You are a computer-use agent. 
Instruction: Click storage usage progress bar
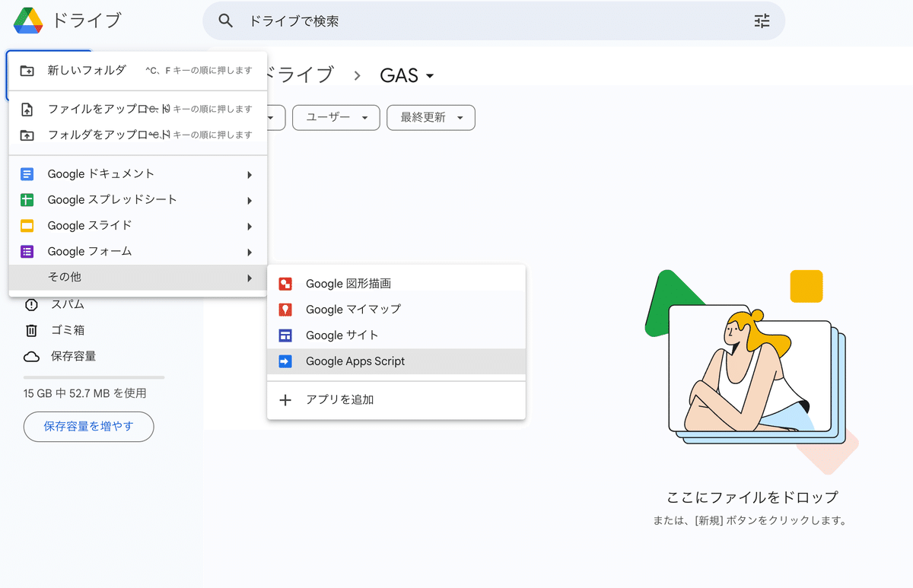click(x=94, y=377)
